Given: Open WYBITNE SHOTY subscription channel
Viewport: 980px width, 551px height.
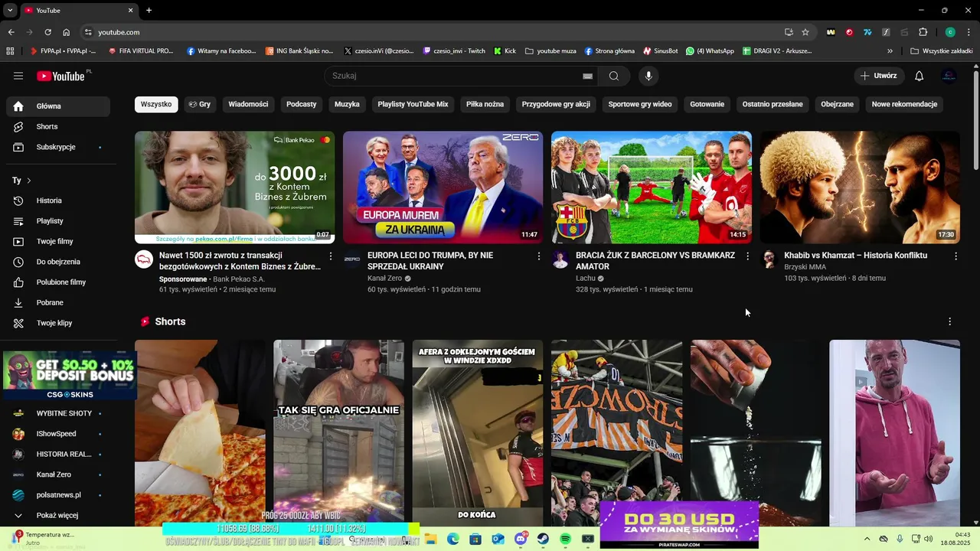Looking at the screenshot, I should click(x=58, y=413).
